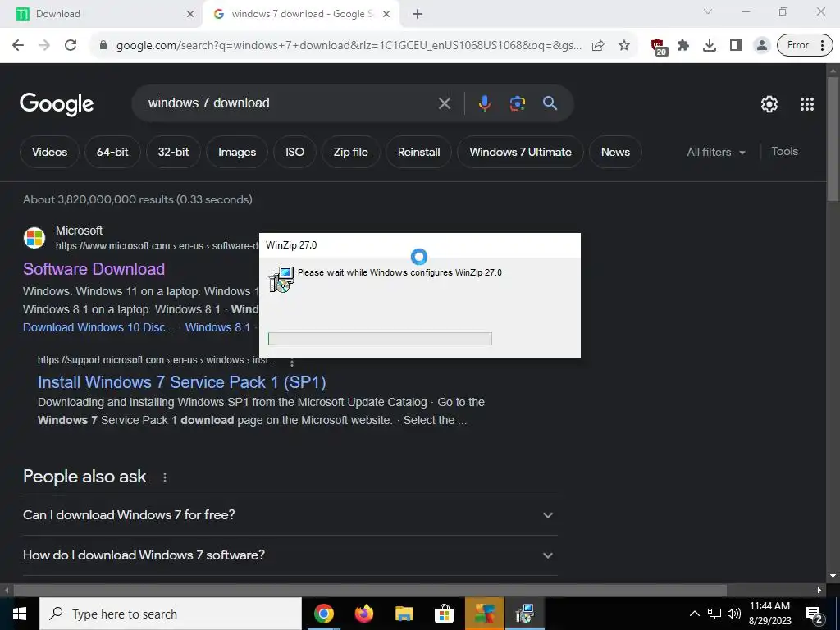This screenshot has height=630, width=840.
Task: Open the notification center
Action: [x=814, y=614]
